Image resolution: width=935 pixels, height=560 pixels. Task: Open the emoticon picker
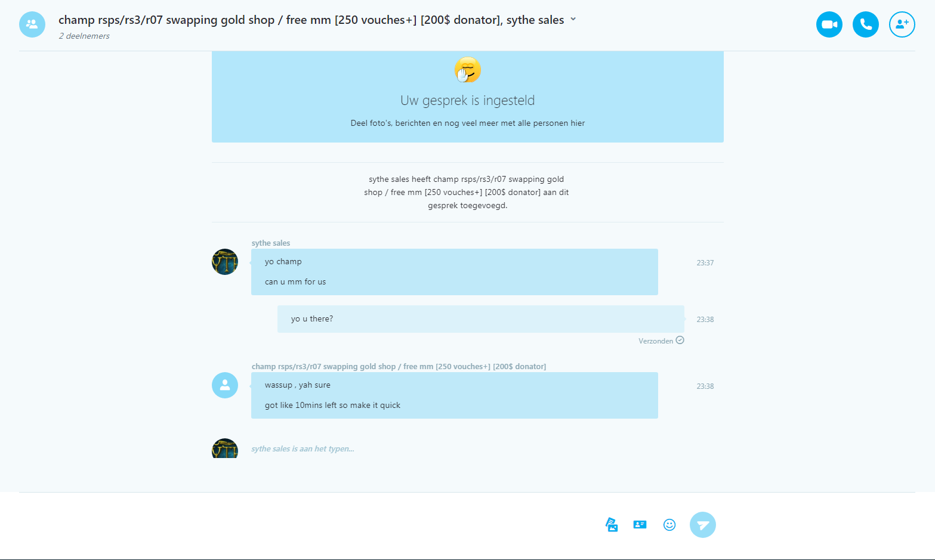point(669,525)
